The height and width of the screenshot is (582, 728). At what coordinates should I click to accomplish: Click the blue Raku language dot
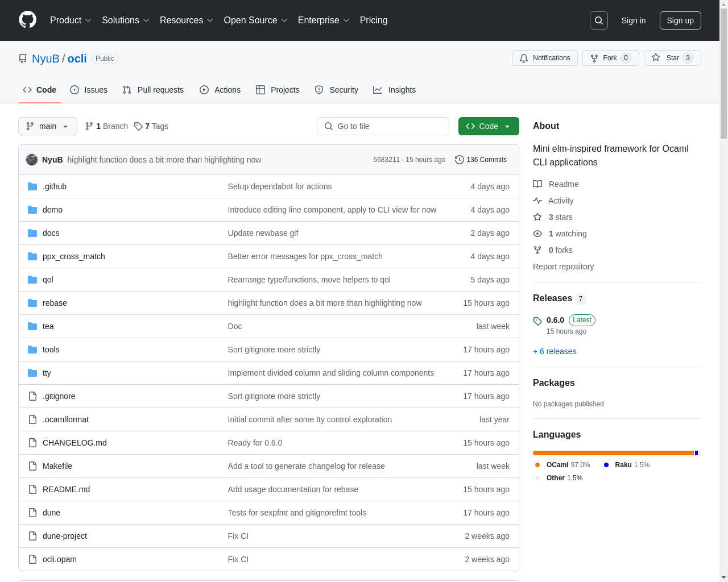(x=606, y=465)
